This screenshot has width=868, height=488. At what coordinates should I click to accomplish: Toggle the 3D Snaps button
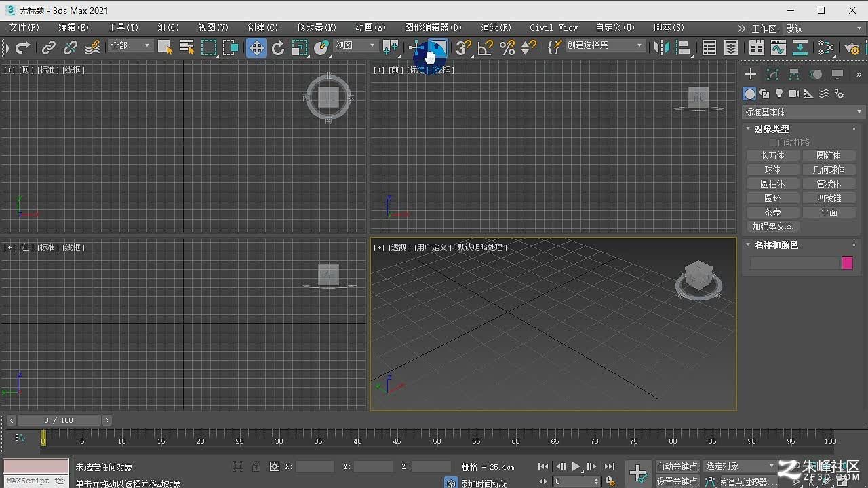pyautogui.click(x=464, y=47)
